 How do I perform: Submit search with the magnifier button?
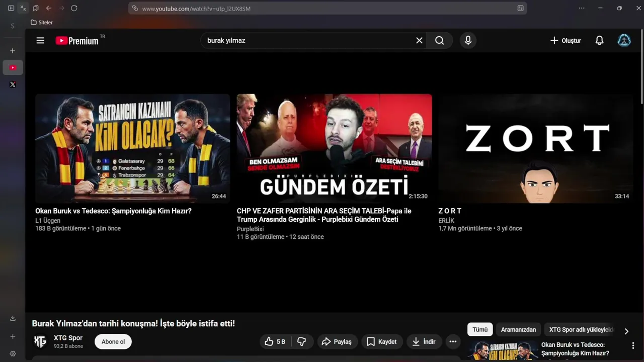pos(440,41)
